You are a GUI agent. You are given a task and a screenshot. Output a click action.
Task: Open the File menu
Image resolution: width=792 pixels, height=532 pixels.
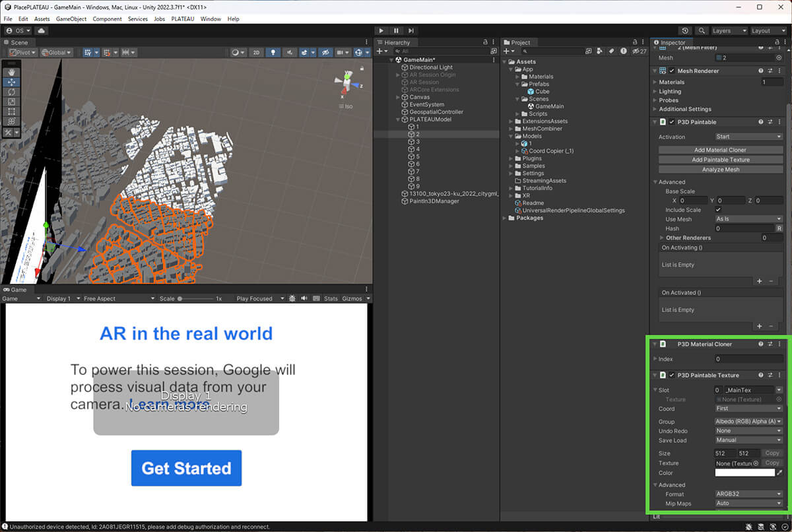(x=8, y=19)
